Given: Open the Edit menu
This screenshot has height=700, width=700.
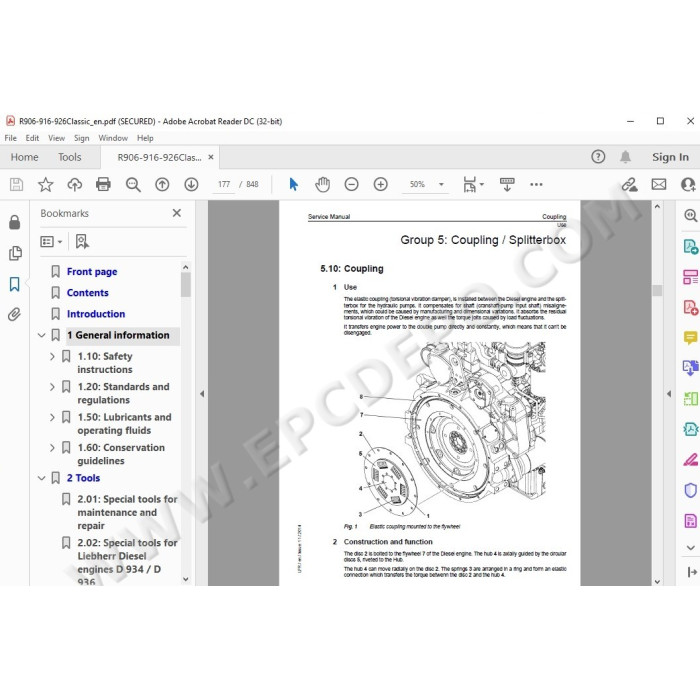Looking at the screenshot, I should [32, 138].
